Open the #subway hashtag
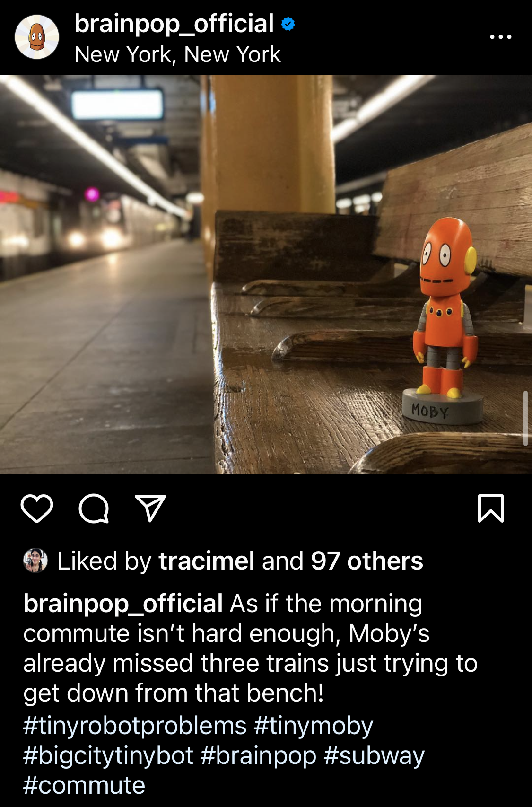 pos(374,755)
